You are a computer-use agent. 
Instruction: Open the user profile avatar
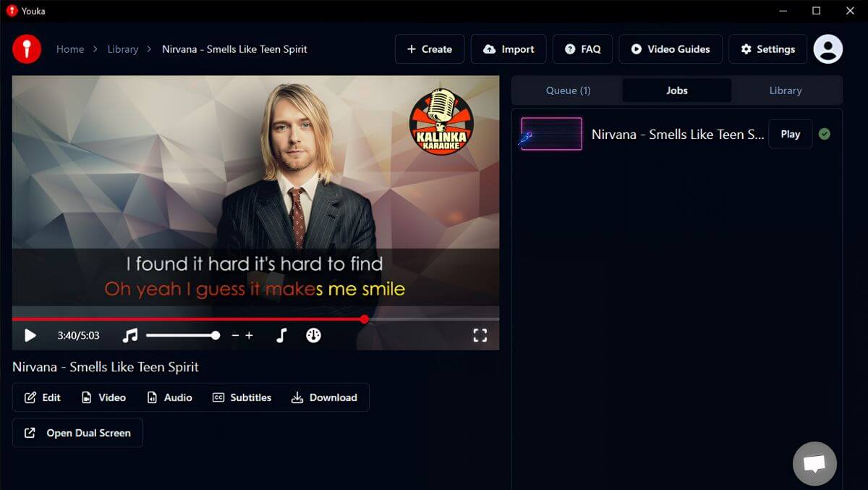coord(827,49)
